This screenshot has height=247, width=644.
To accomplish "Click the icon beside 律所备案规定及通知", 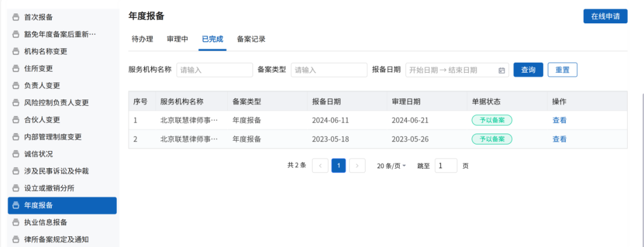I will [x=16, y=239].
